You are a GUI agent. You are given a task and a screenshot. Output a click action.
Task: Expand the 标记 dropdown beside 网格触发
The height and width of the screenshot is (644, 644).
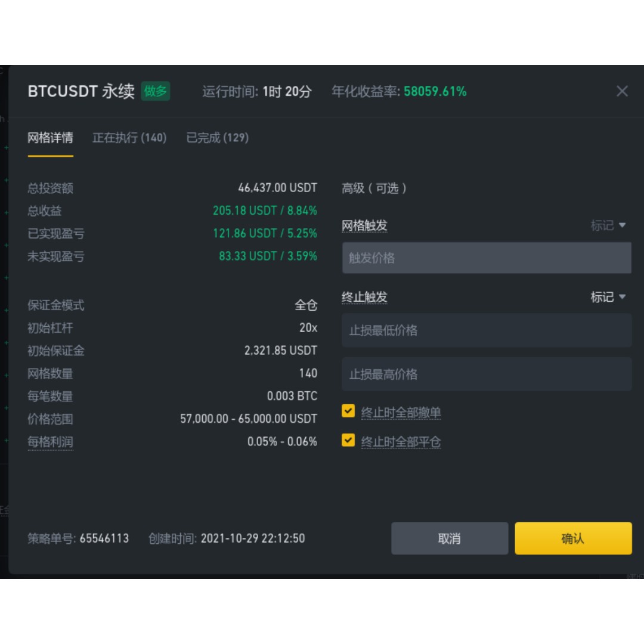pos(608,225)
